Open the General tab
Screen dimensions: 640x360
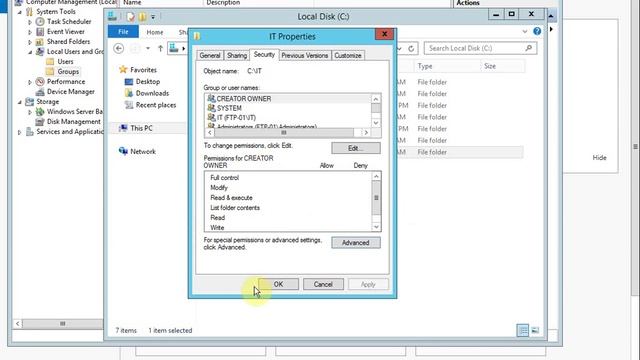tap(210, 56)
